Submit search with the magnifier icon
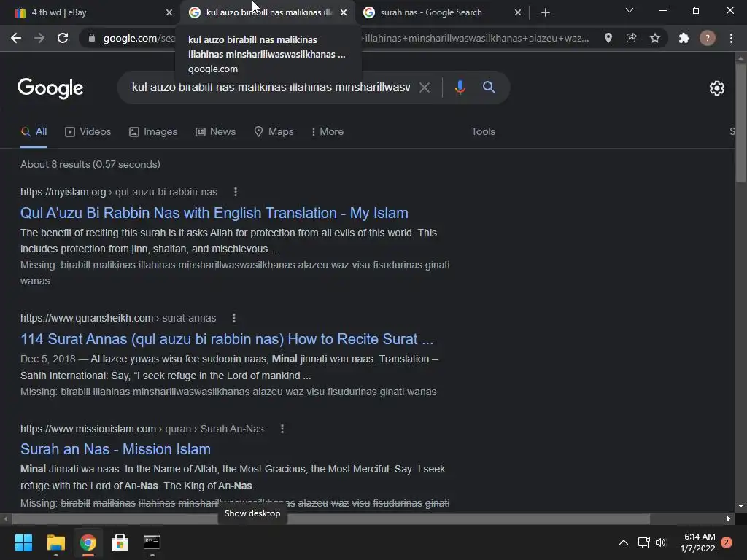 coord(489,87)
